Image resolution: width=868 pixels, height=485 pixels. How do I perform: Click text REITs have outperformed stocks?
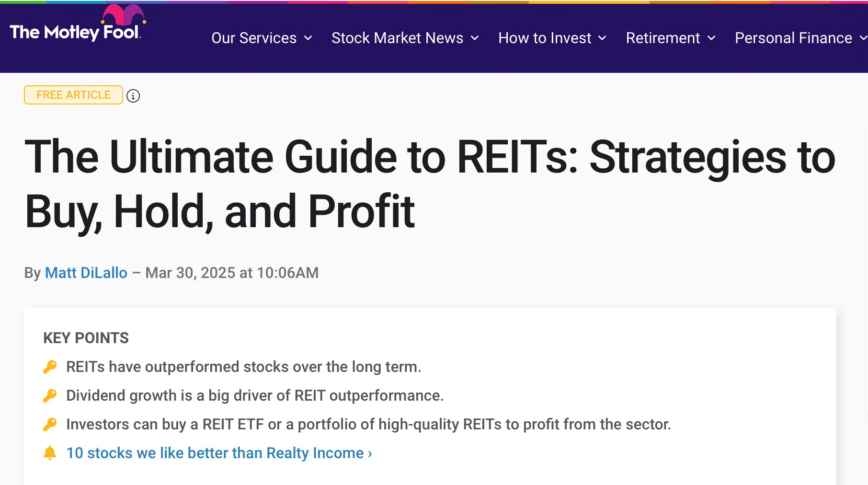tap(243, 367)
